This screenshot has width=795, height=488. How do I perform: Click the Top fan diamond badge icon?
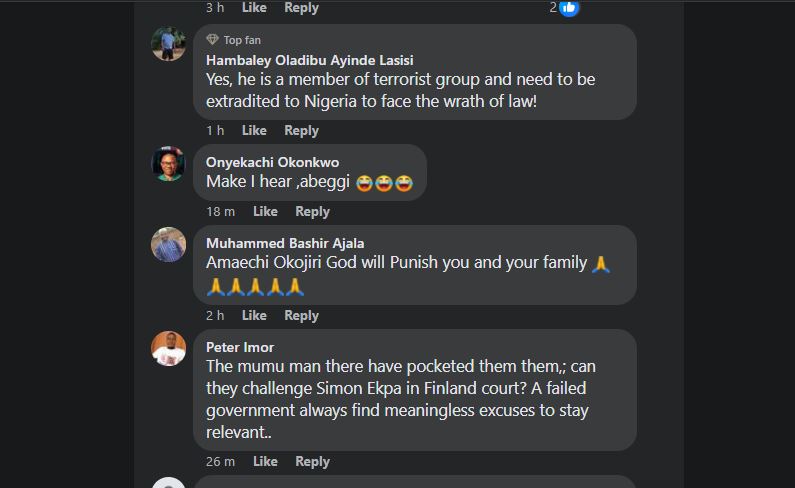212,40
